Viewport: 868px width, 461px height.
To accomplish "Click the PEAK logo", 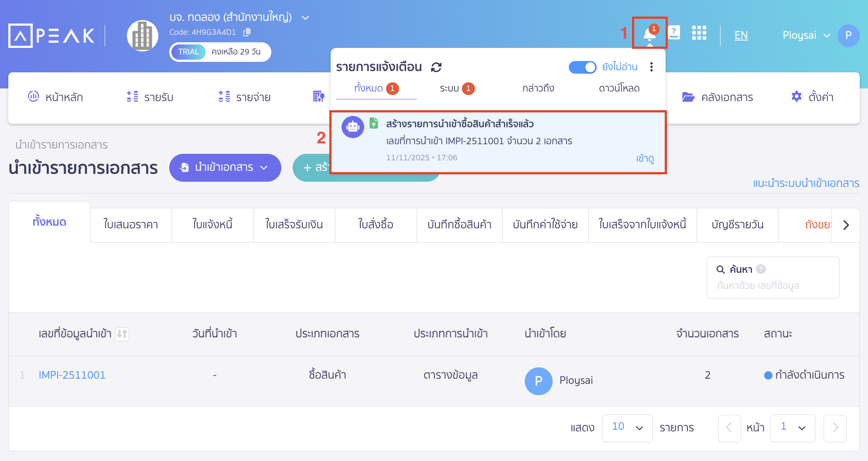I will point(51,35).
